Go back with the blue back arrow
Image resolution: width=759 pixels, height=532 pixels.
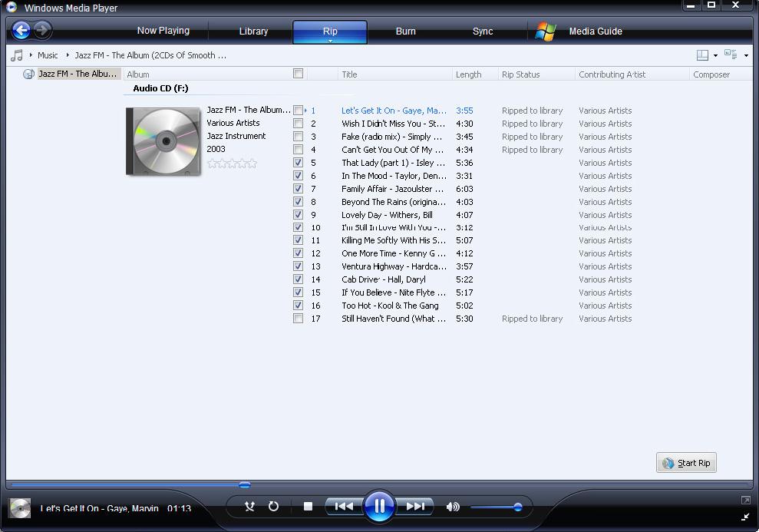point(21,31)
